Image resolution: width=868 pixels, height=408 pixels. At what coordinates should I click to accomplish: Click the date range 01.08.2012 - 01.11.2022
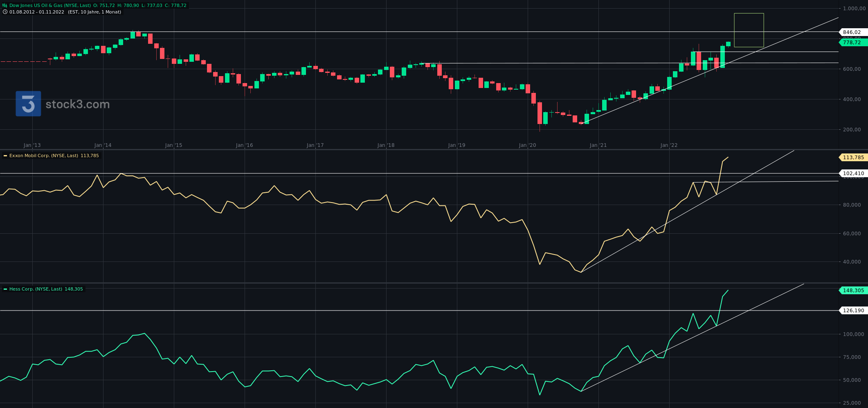coord(37,12)
